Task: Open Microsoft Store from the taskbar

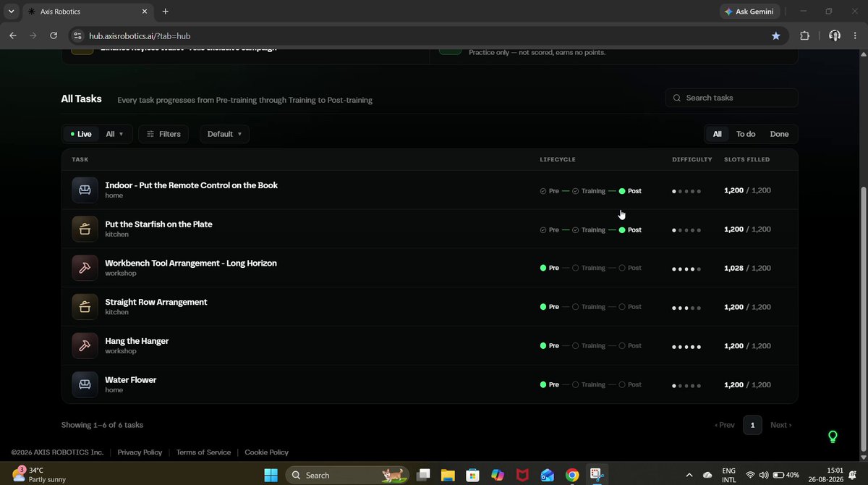Action: coord(472,475)
